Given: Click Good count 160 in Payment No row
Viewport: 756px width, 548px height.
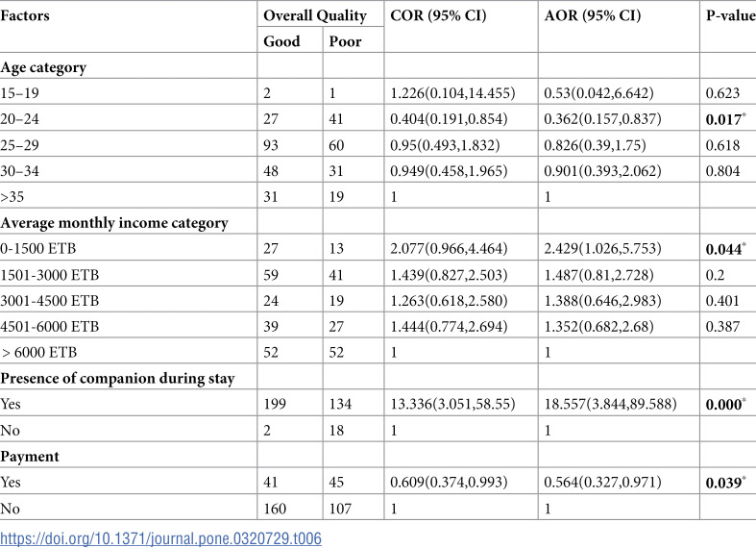Looking at the screenshot, I should pyautogui.click(x=275, y=509).
